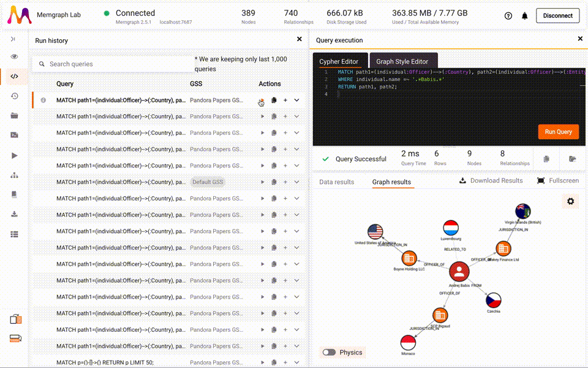Image resolution: width=588 pixels, height=368 pixels.
Task: Click the Query column header
Action: point(65,84)
